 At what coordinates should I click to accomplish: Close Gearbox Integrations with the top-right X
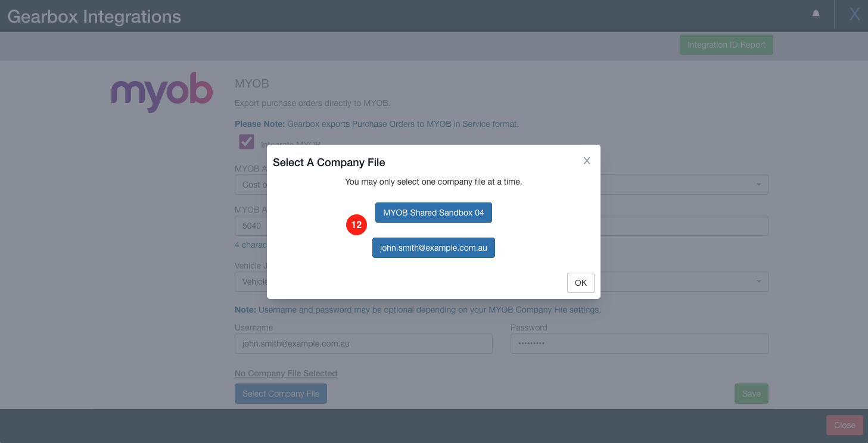click(x=854, y=13)
